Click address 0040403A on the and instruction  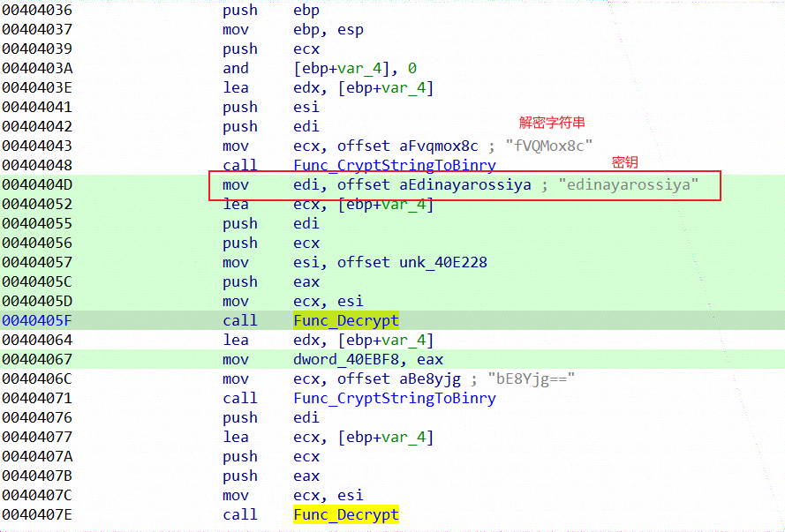tap(37, 68)
